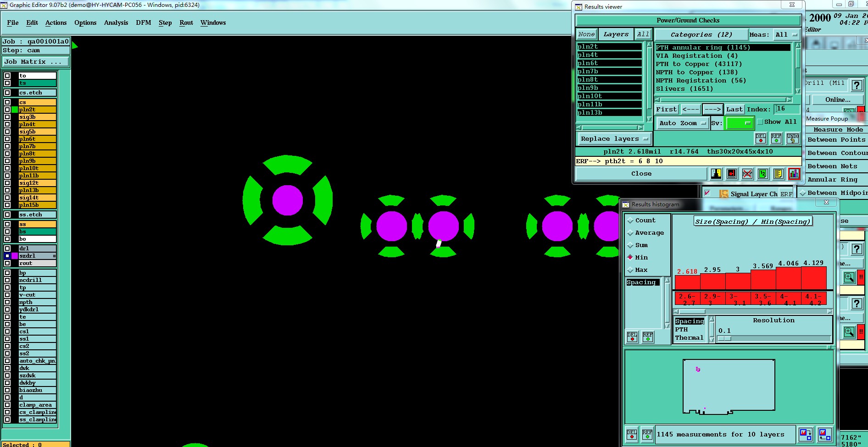This screenshot has height=447, width=868.
Task: Open the Replace layers dropdown
Action: pos(614,139)
